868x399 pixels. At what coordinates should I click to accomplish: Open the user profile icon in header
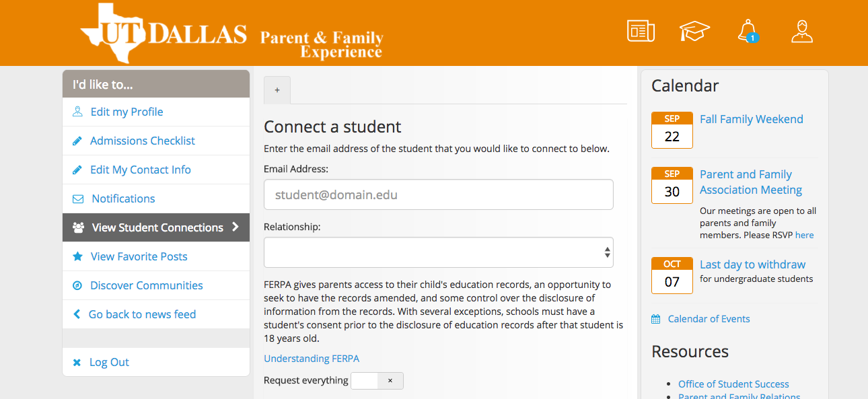(x=802, y=31)
